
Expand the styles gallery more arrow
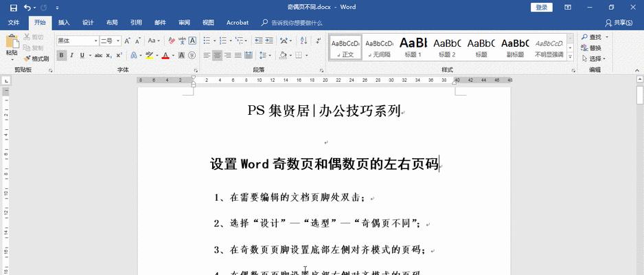coord(570,57)
